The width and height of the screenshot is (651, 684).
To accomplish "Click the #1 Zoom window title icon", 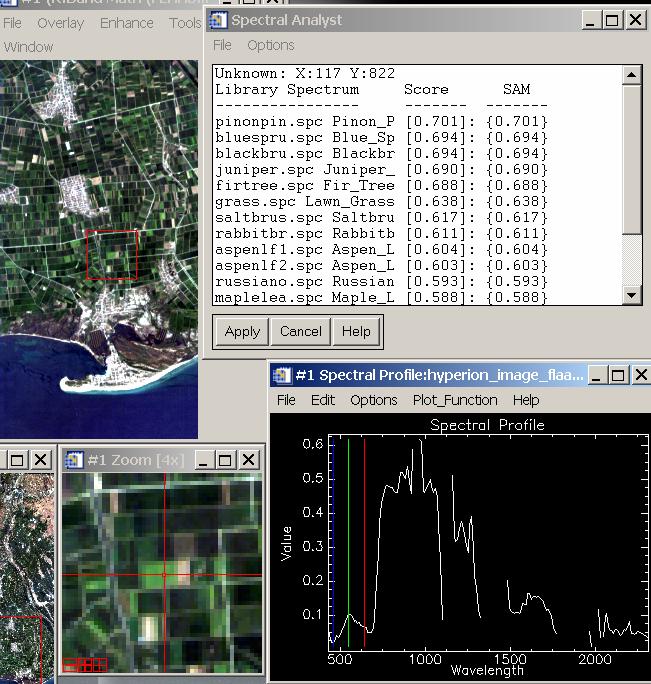I will [74, 460].
